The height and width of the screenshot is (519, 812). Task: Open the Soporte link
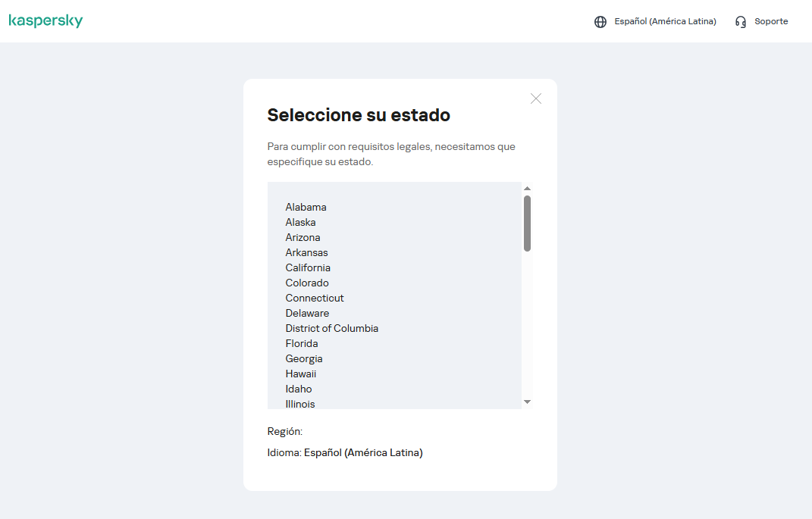point(771,22)
